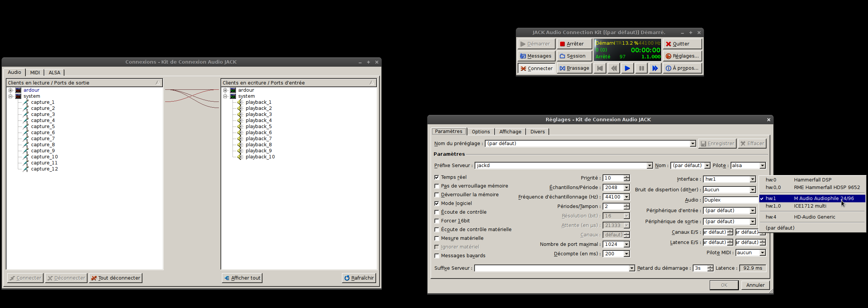Cancel settings with Annuler button
This screenshot has height=308, width=868.
[755, 285]
